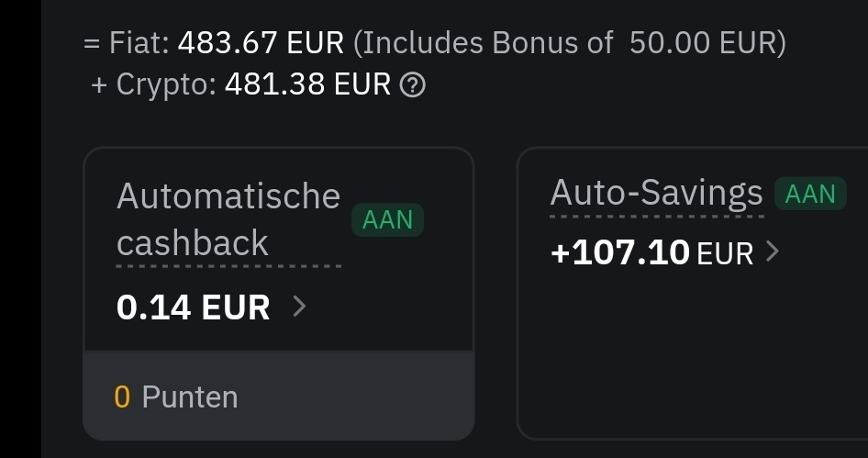Image resolution: width=868 pixels, height=458 pixels.
Task: Open the Automatische cashback label
Action: pyautogui.click(x=228, y=219)
